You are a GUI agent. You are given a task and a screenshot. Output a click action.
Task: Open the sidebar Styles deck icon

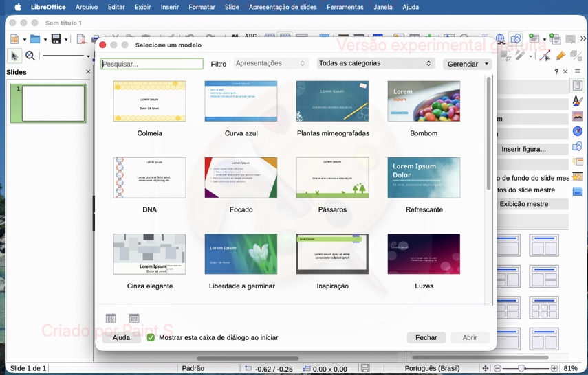tap(578, 101)
